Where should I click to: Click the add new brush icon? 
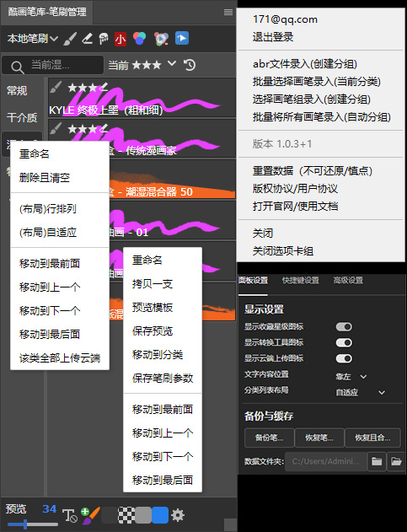[x=90, y=516]
